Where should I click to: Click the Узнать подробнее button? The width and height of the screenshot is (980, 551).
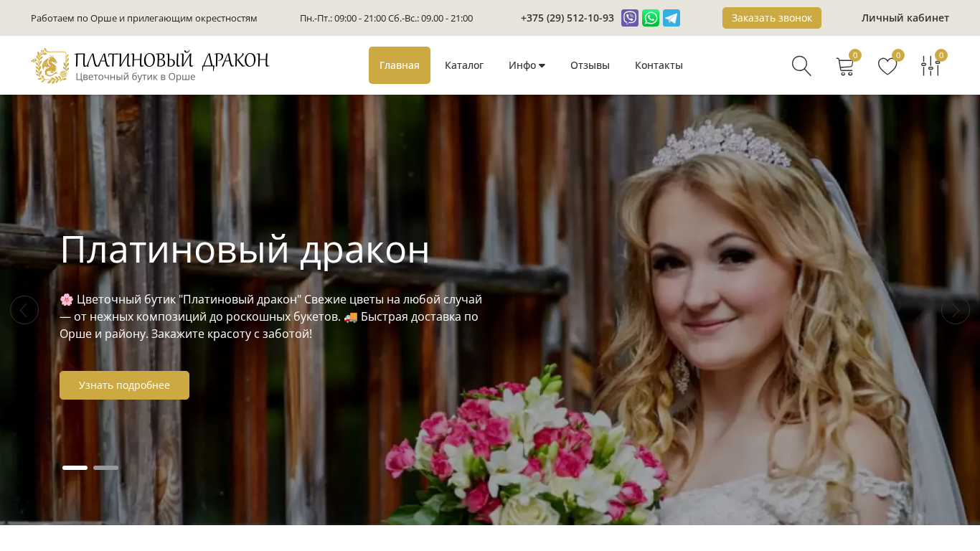pyautogui.click(x=124, y=385)
